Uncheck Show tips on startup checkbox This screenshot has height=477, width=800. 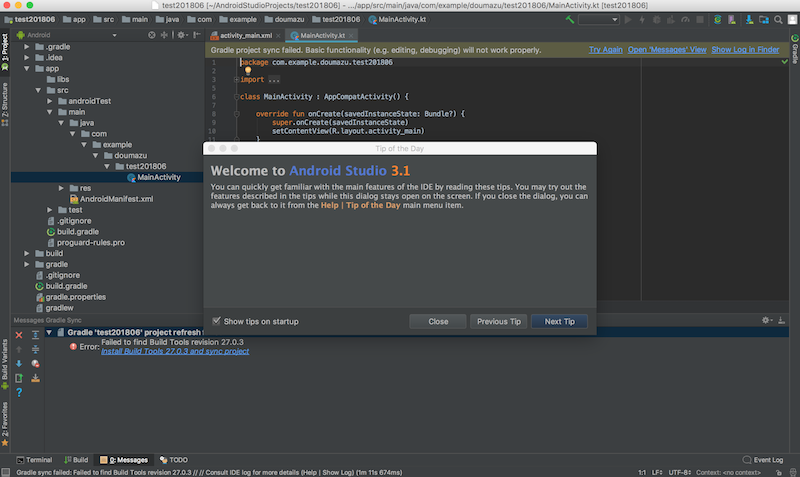[216, 321]
